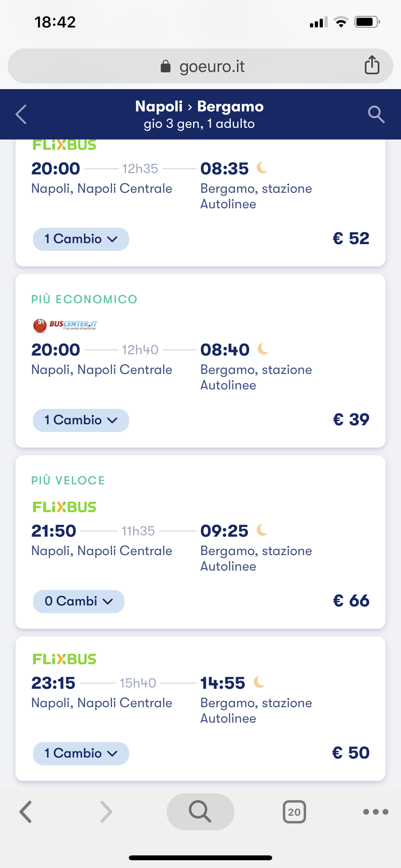Expand 1 Cambio on the €39 trip

(81, 420)
